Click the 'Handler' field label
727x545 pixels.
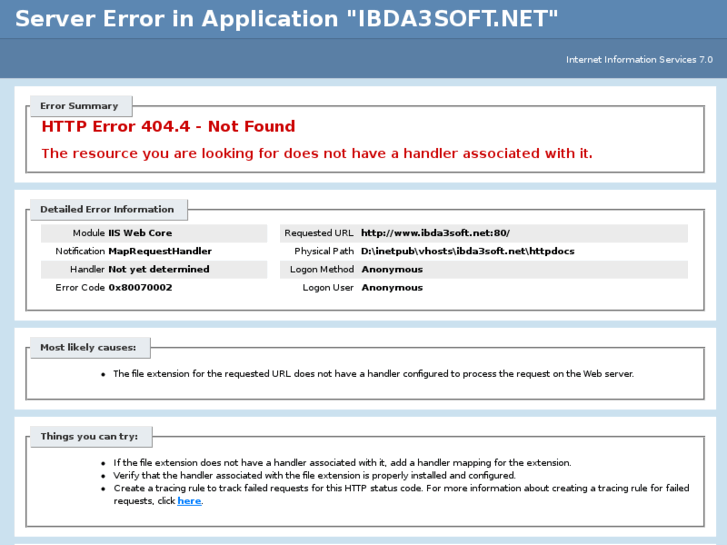pyautogui.click(x=87, y=269)
